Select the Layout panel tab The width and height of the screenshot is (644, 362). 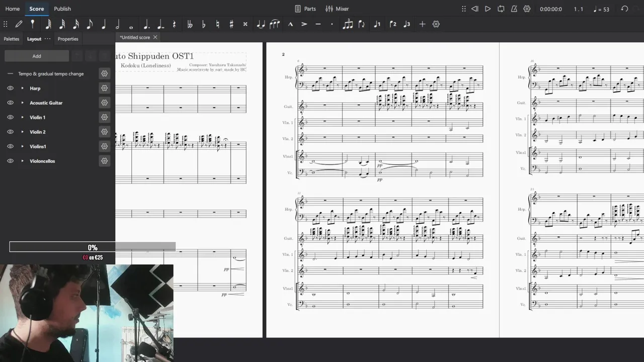pos(34,39)
